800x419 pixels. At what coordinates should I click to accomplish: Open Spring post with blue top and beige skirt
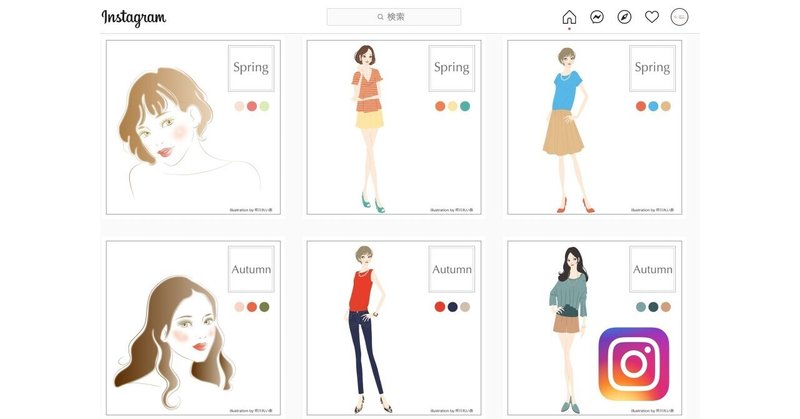(x=594, y=127)
